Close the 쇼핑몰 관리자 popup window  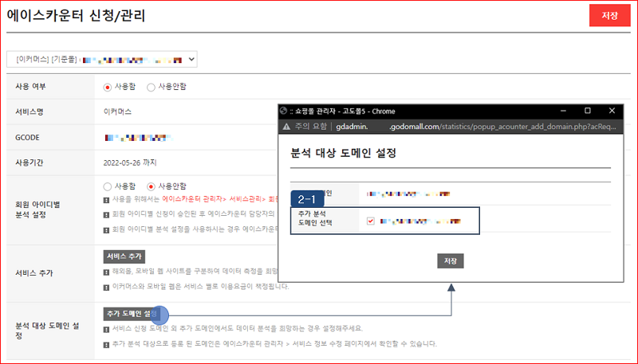click(612, 111)
